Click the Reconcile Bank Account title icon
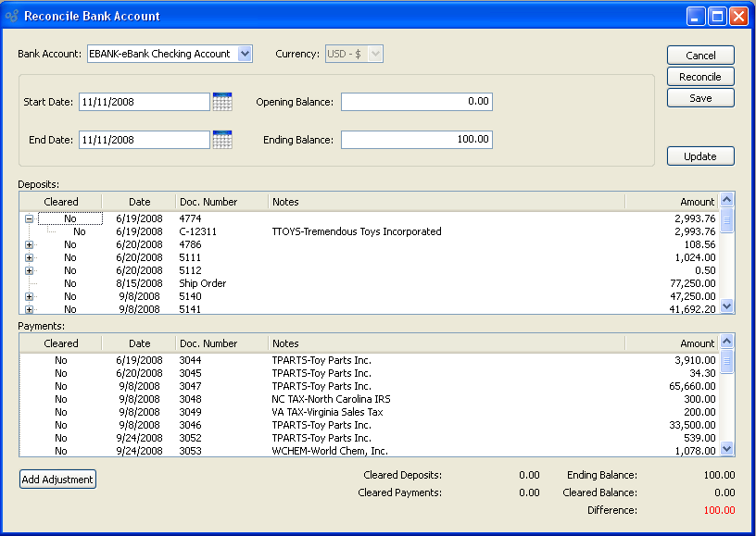Viewport: 756px width, 536px height. point(11,16)
